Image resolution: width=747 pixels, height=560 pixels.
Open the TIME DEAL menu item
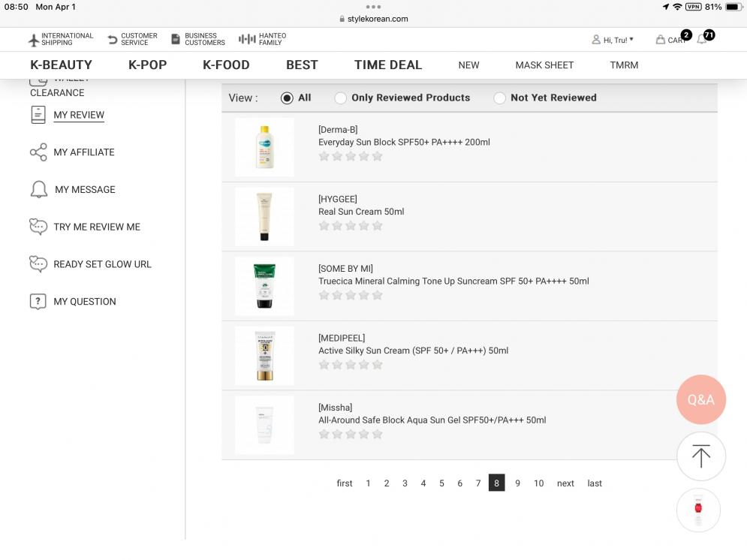click(388, 65)
